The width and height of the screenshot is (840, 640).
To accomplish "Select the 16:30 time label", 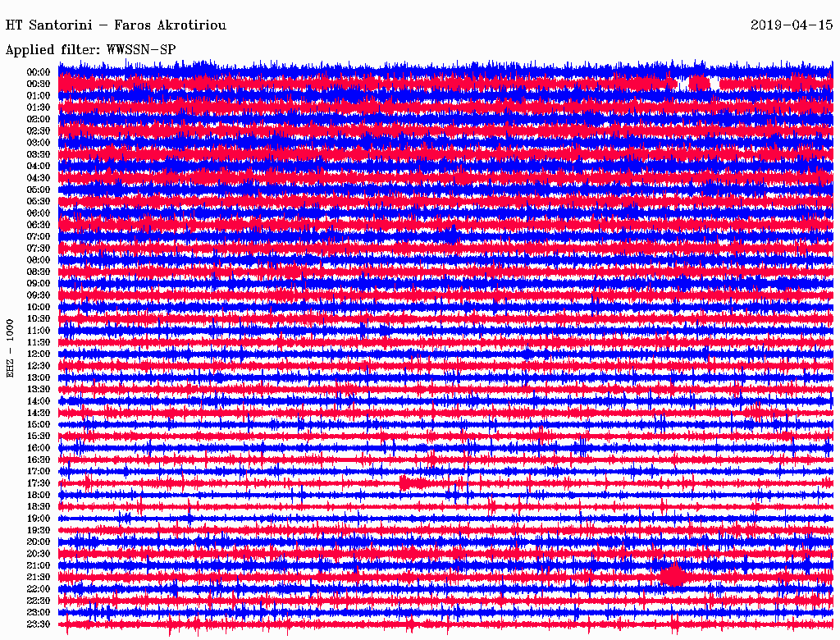I will point(39,459).
